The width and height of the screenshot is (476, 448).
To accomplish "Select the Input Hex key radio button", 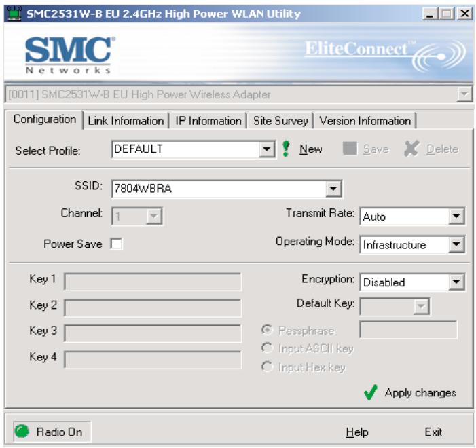I will point(267,367).
